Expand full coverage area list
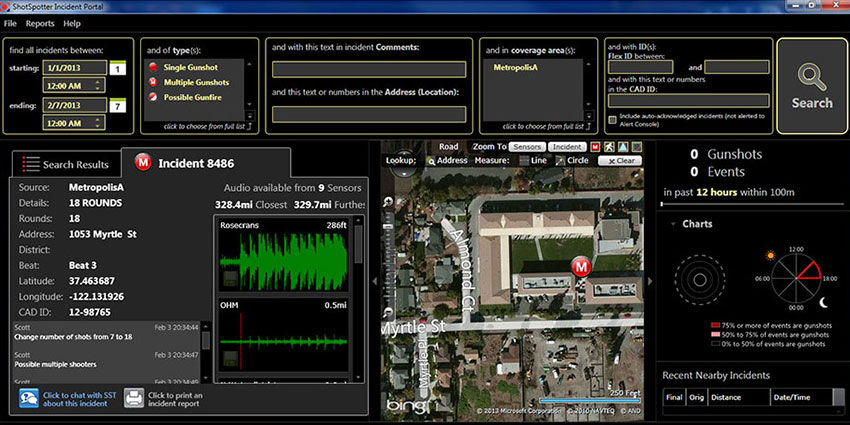This screenshot has width=850, height=425. pyautogui.click(x=547, y=126)
